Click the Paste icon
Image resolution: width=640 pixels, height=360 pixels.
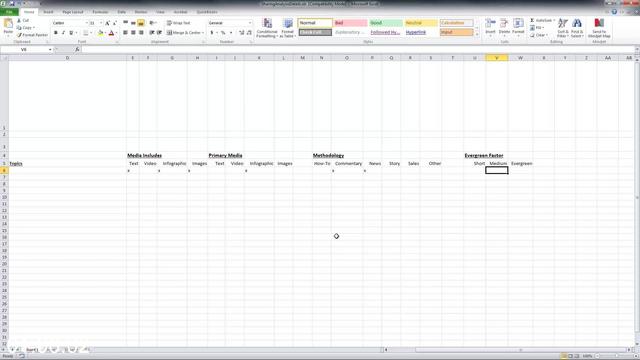click(x=8, y=24)
